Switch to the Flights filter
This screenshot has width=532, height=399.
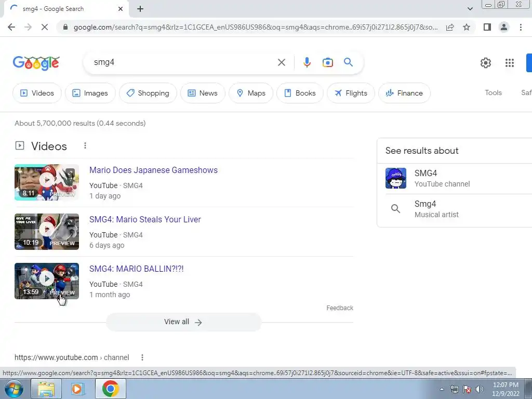point(351,93)
